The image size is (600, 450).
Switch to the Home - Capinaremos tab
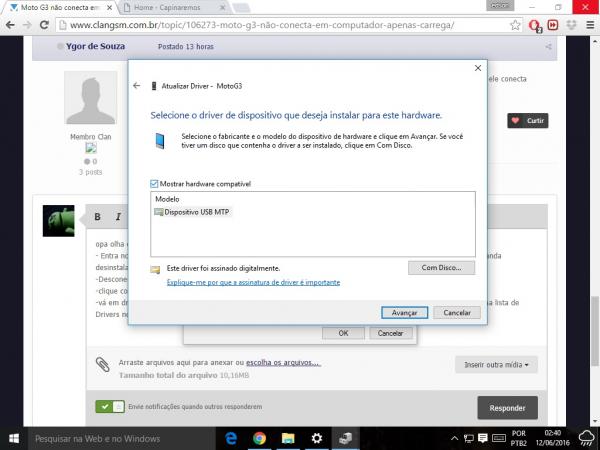pyautogui.click(x=166, y=7)
